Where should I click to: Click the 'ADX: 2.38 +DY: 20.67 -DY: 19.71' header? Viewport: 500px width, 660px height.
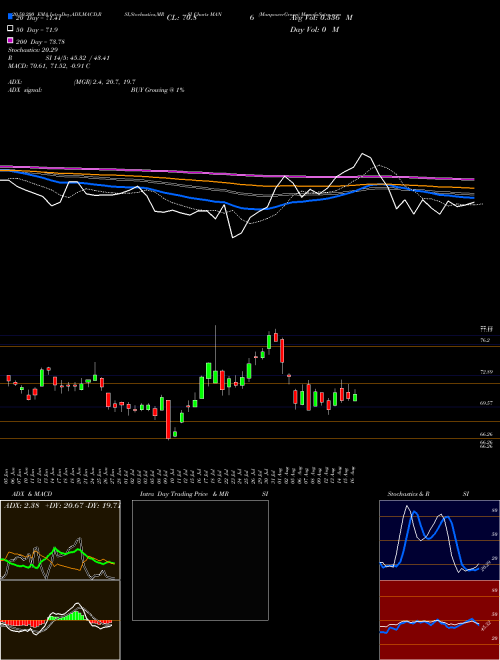pyautogui.click(x=62, y=506)
